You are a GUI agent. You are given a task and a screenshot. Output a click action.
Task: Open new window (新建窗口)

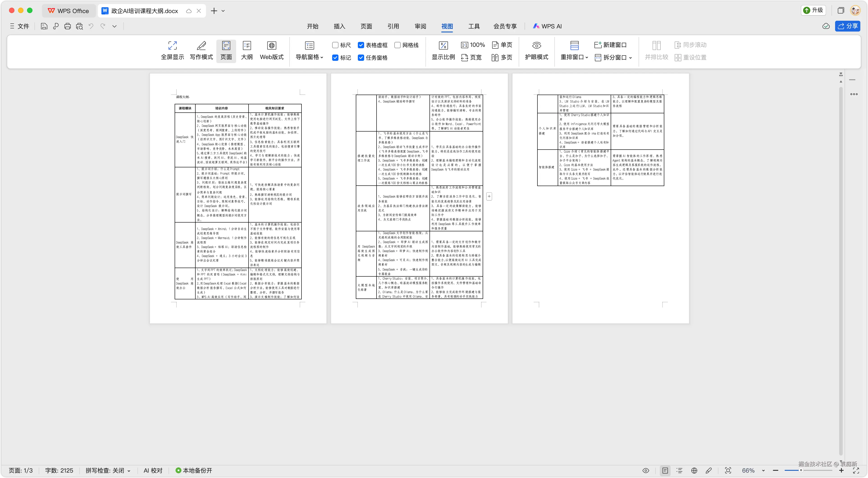pyautogui.click(x=610, y=45)
